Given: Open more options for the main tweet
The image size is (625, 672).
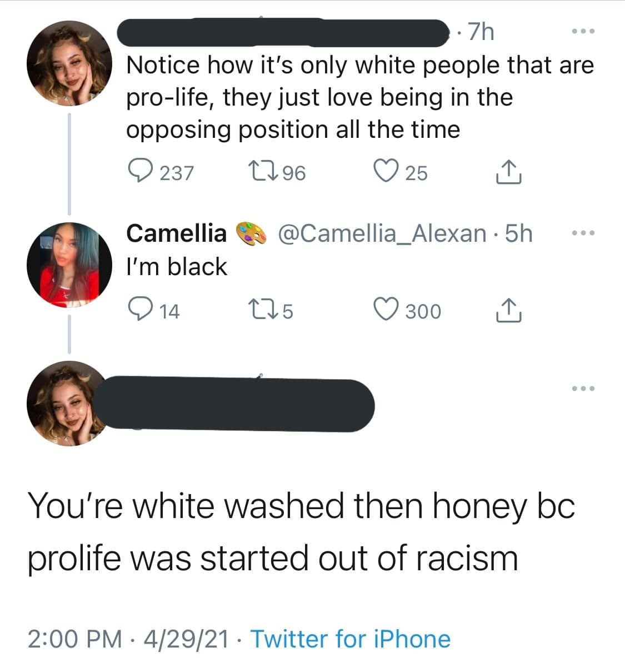Looking at the screenshot, I should pos(583,388).
